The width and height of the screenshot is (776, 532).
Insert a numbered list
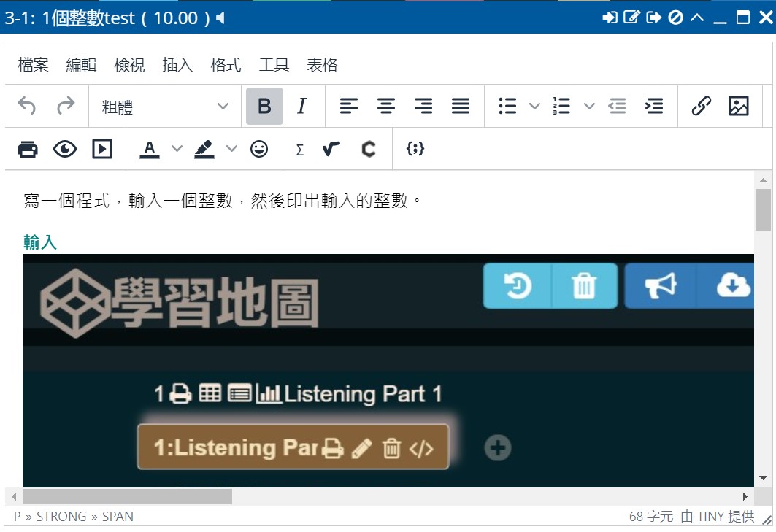[x=561, y=106]
